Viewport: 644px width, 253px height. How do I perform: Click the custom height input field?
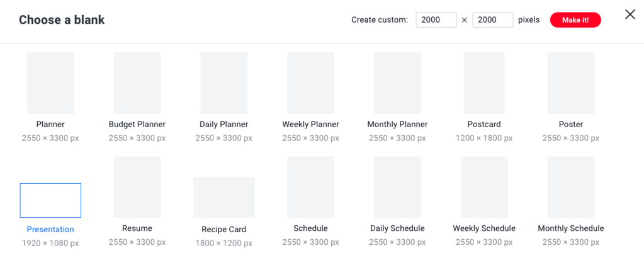[x=492, y=20]
